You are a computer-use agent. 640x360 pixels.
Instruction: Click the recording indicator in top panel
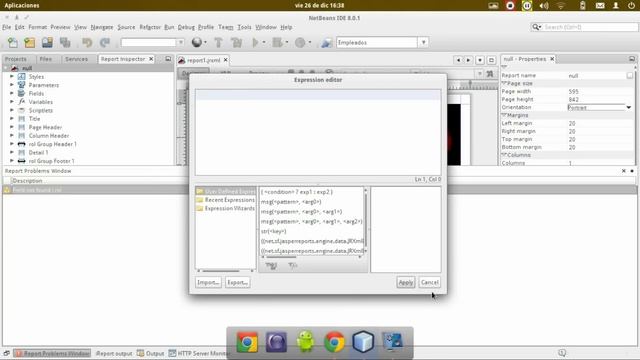click(510, 6)
